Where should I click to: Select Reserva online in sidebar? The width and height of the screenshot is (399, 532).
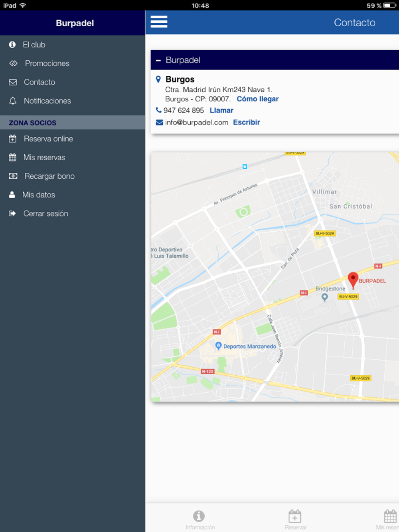(x=72, y=139)
